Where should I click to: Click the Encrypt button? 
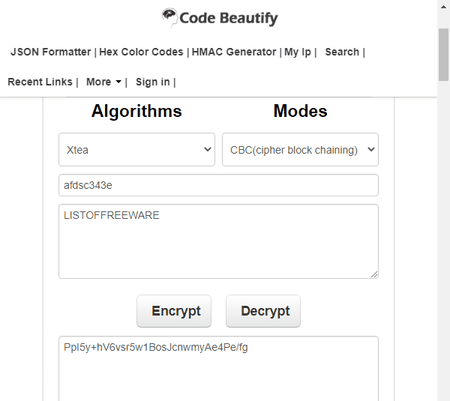(x=174, y=311)
